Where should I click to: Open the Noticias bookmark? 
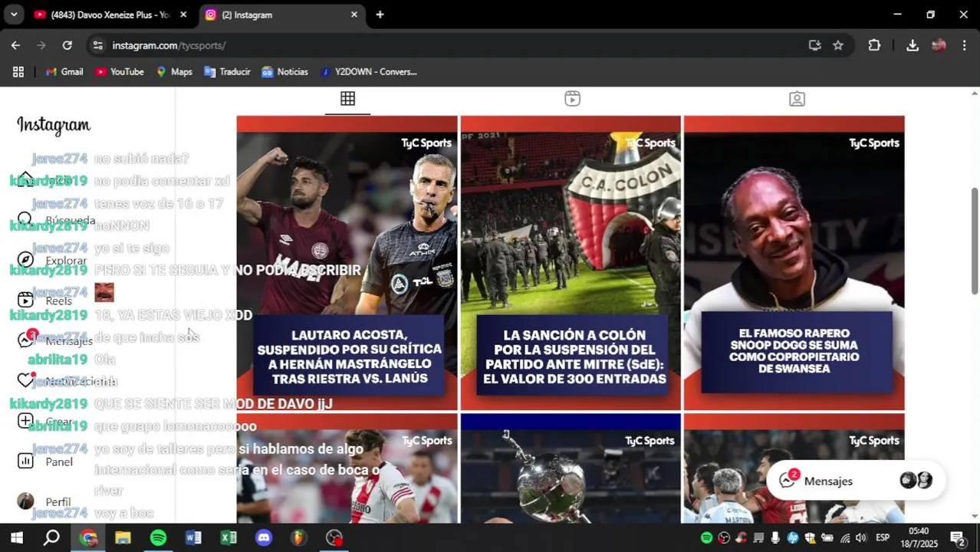[284, 71]
